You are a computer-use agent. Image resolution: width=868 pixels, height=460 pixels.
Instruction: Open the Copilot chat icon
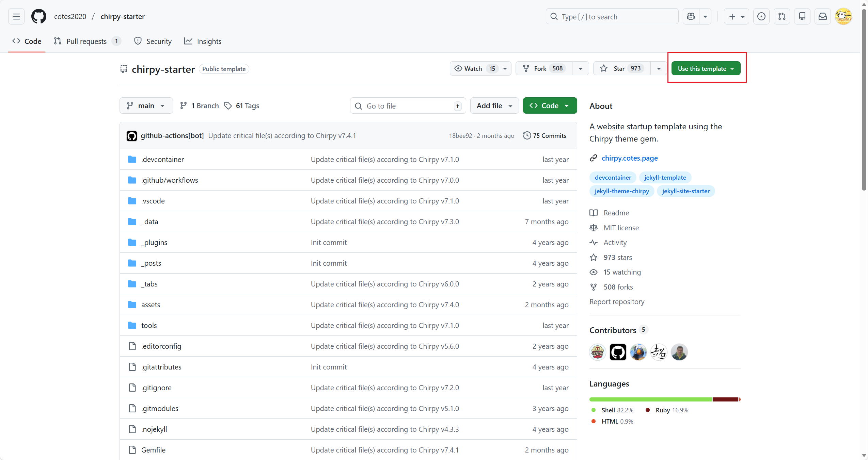click(691, 16)
